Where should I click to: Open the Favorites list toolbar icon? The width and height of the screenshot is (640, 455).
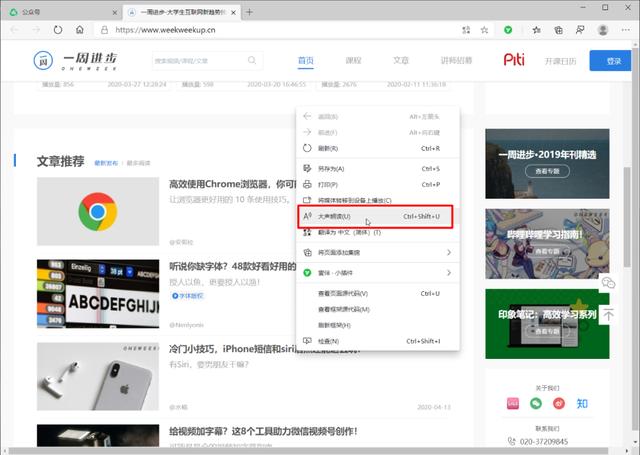(537, 30)
